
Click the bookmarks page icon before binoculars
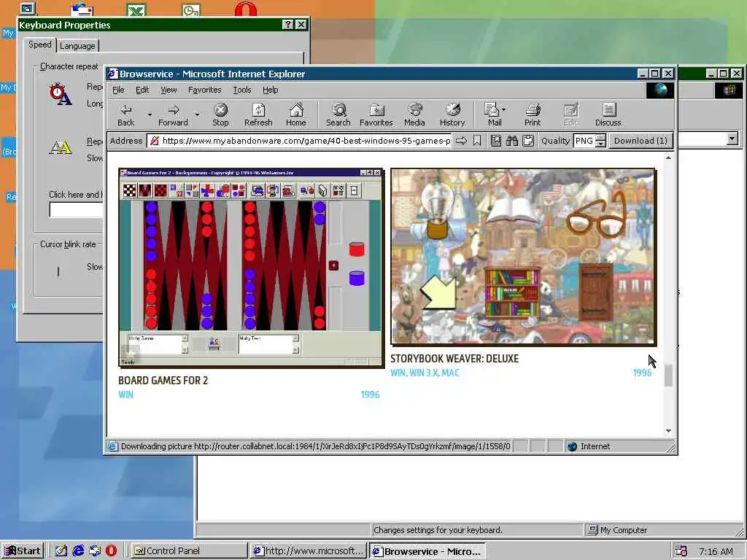coord(496,141)
